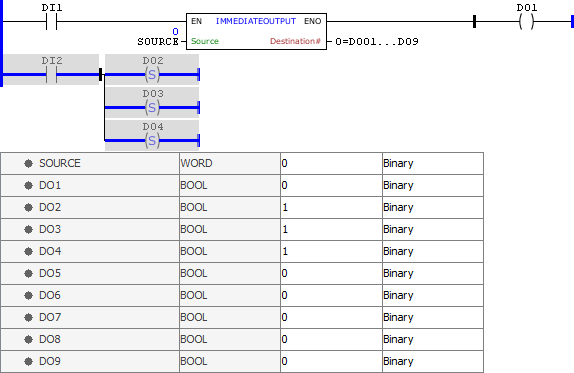Select the DO2 row name cell

(x=90, y=207)
